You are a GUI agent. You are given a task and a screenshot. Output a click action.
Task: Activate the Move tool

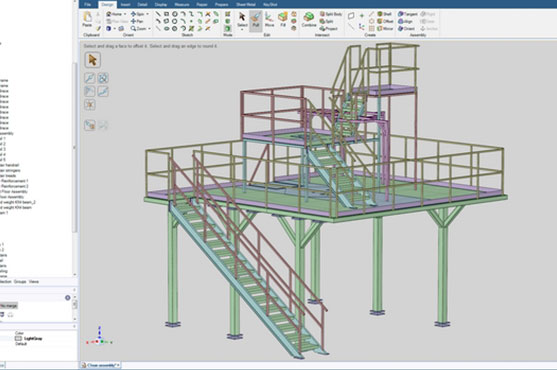pyautogui.click(x=269, y=20)
